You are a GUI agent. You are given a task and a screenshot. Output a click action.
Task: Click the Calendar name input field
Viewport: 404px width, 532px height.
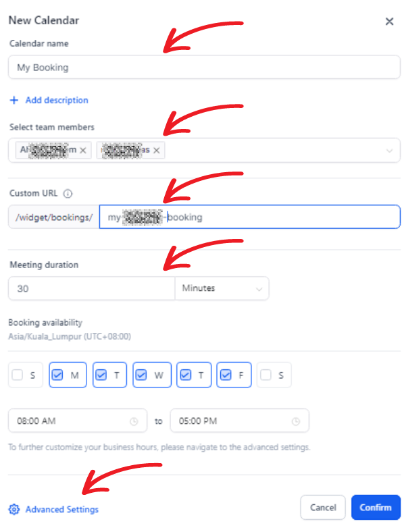(205, 68)
